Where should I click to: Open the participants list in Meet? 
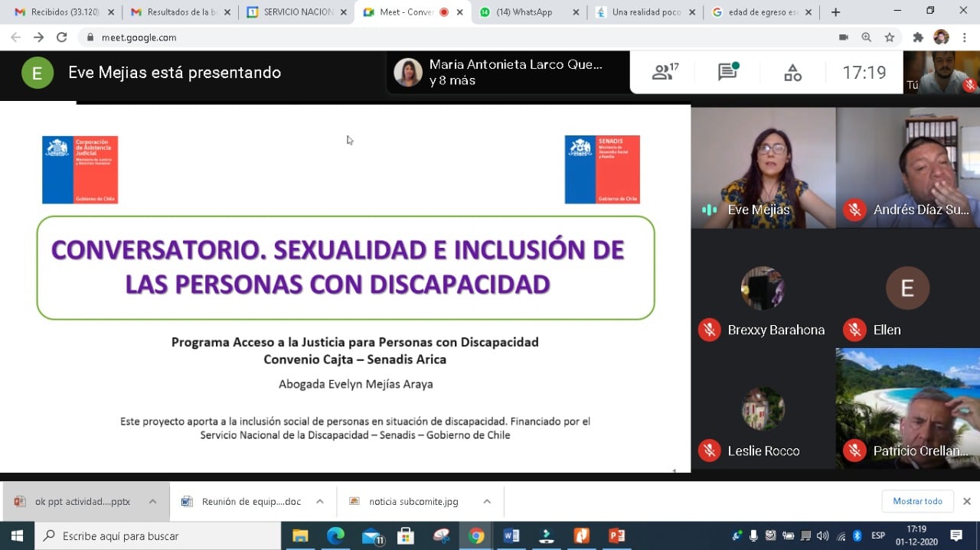click(x=665, y=73)
